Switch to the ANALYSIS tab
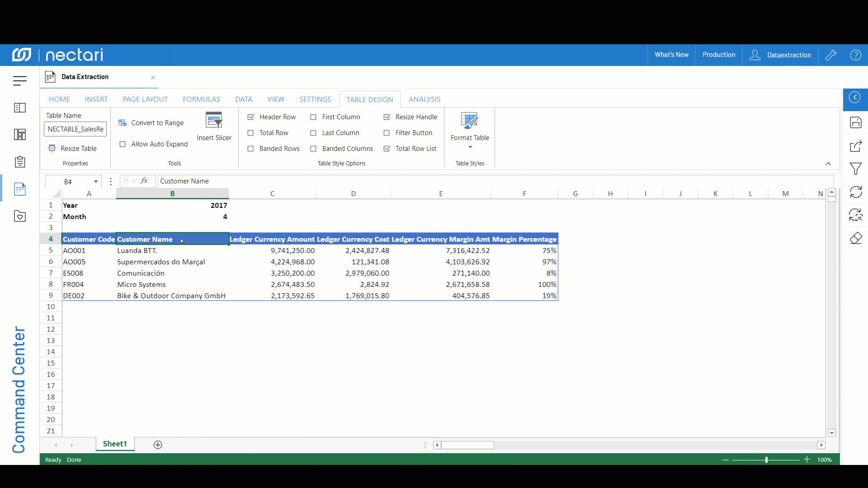This screenshot has width=868, height=488. pos(425,99)
